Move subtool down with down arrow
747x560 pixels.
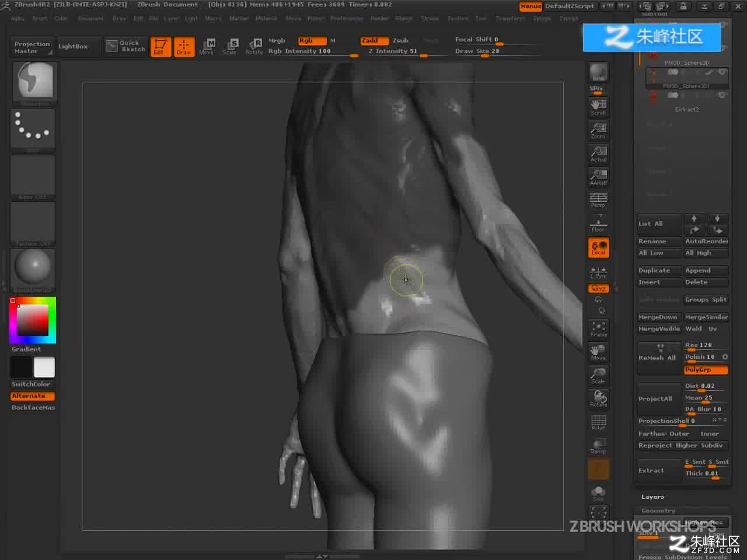[717, 218]
